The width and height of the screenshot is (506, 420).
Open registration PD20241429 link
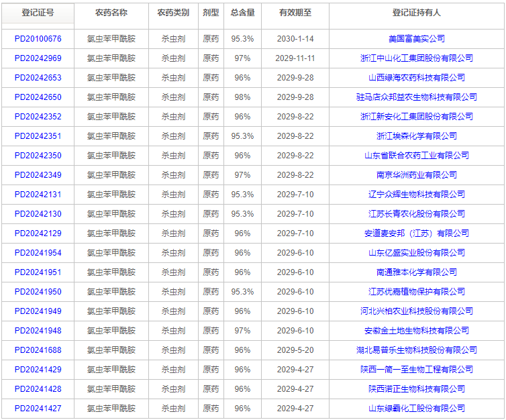point(38,370)
